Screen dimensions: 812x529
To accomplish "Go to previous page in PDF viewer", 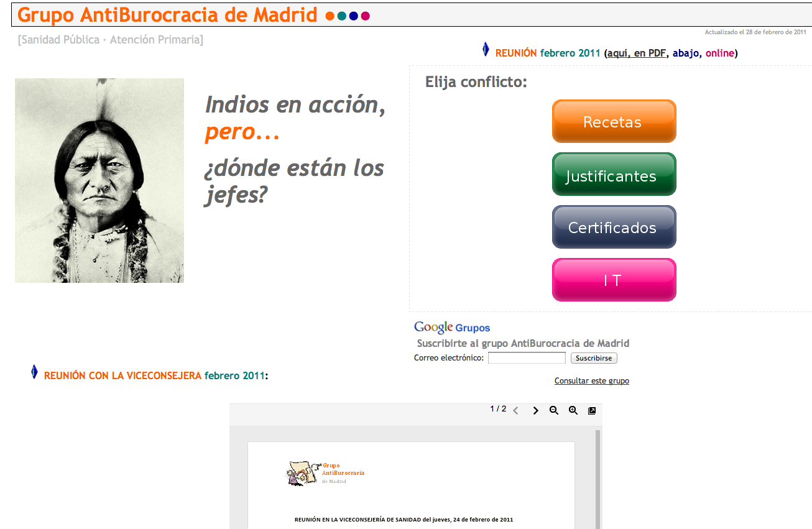I will tap(515, 411).
